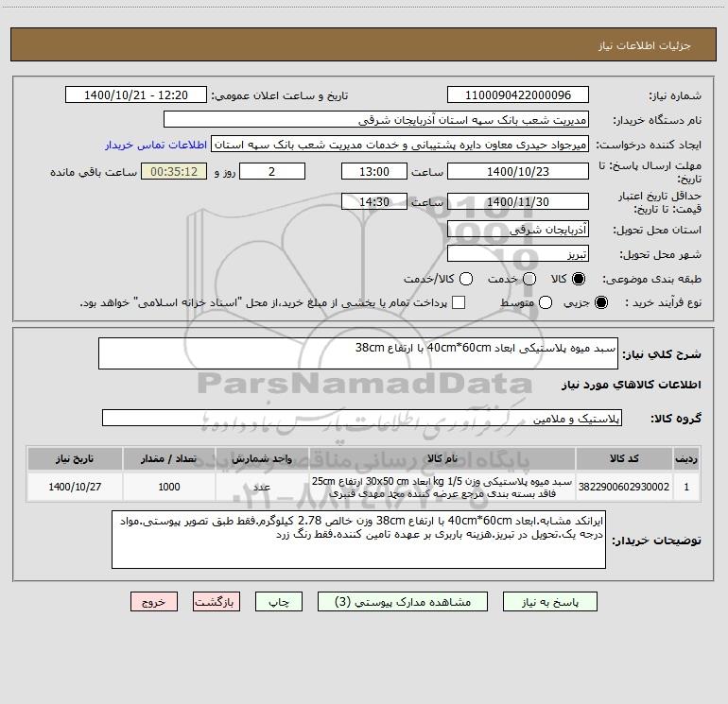Click the quantity cell 1000
728x704 pixels.
[x=169, y=487]
